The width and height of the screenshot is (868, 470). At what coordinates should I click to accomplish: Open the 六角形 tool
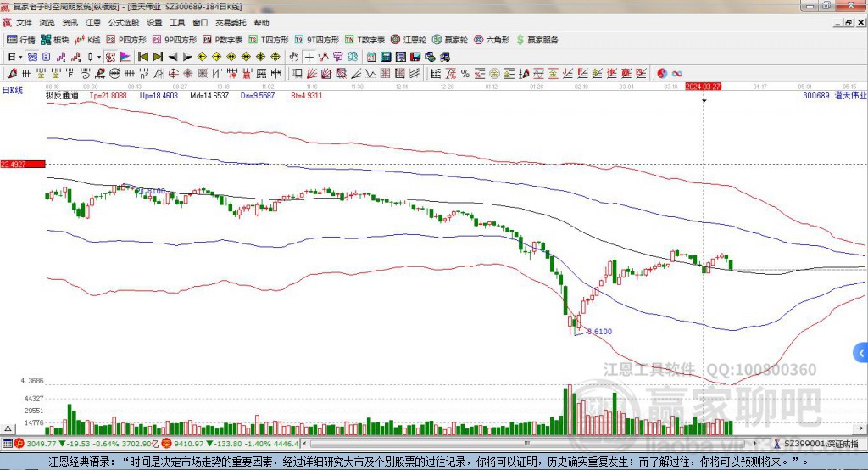[x=492, y=40]
